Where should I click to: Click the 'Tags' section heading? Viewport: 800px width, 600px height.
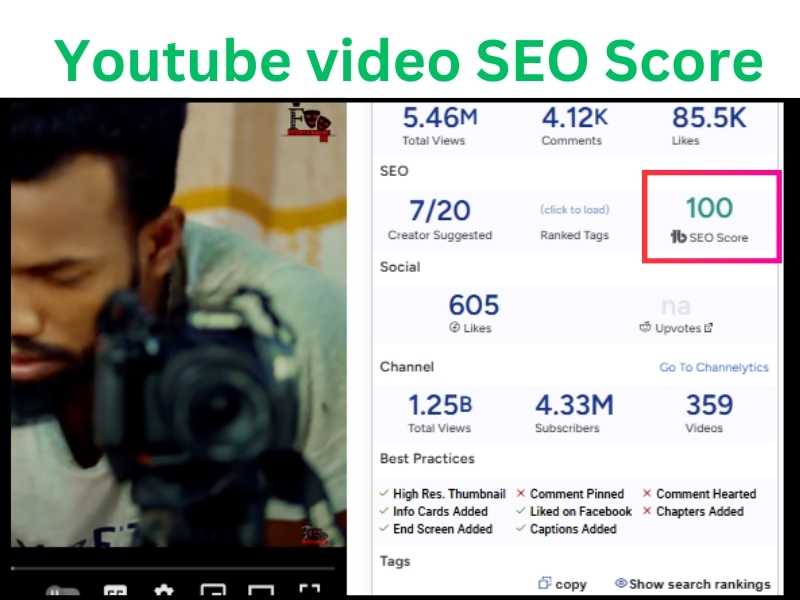395,562
